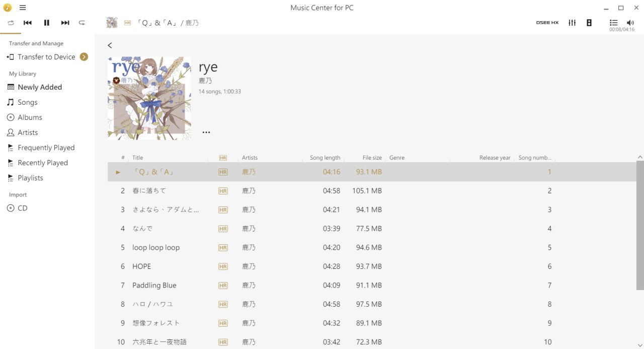
Task: Click the album artist name 鹿乃 under rye
Action: click(205, 81)
